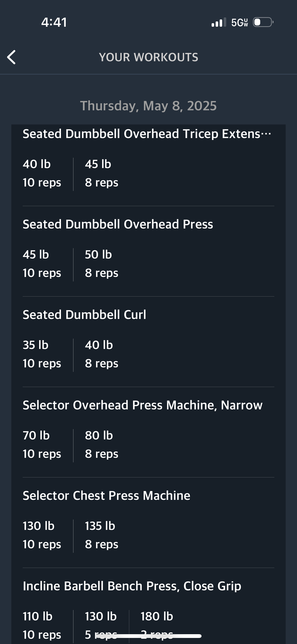Open Selector Overhead Press Machine, Narrow exercise

pyautogui.click(x=143, y=405)
